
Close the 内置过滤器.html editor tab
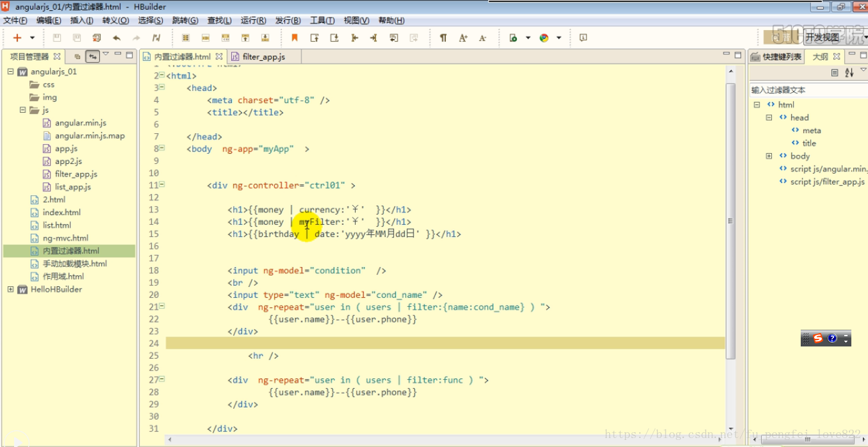219,56
